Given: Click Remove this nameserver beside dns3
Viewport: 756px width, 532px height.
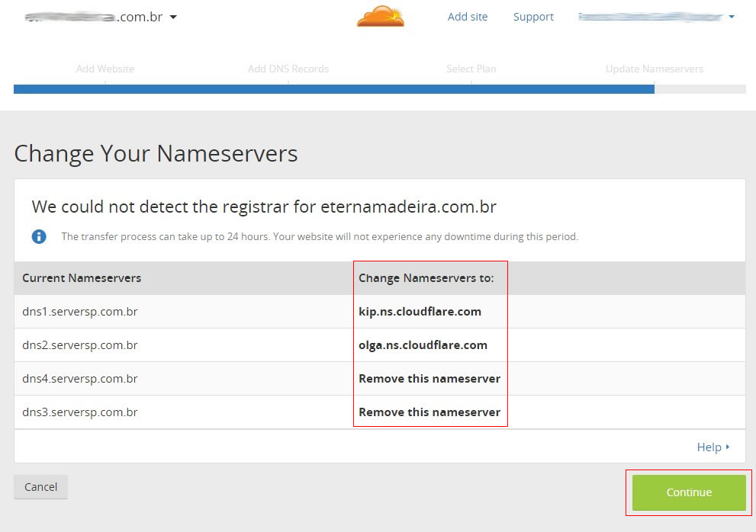Looking at the screenshot, I should click(x=429, y=412).
